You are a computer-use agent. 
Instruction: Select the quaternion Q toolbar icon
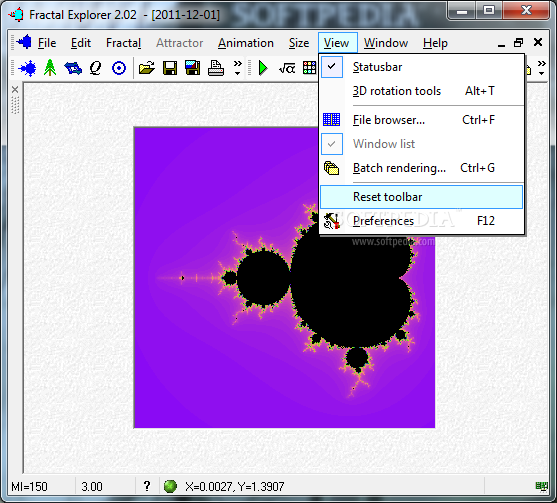pos(96,67)
